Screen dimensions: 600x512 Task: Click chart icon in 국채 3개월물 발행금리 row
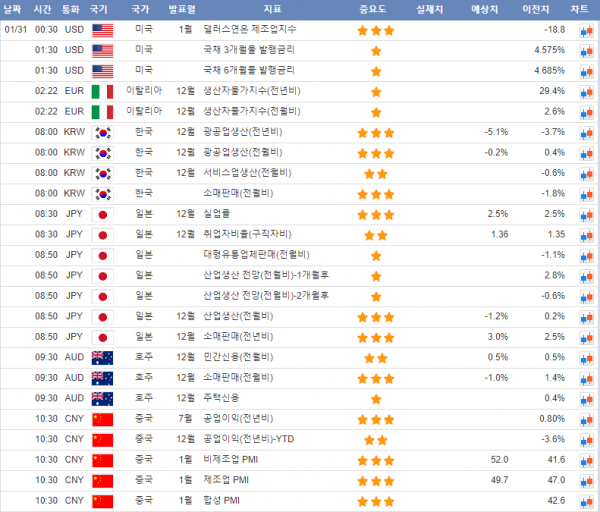point(585,50)
